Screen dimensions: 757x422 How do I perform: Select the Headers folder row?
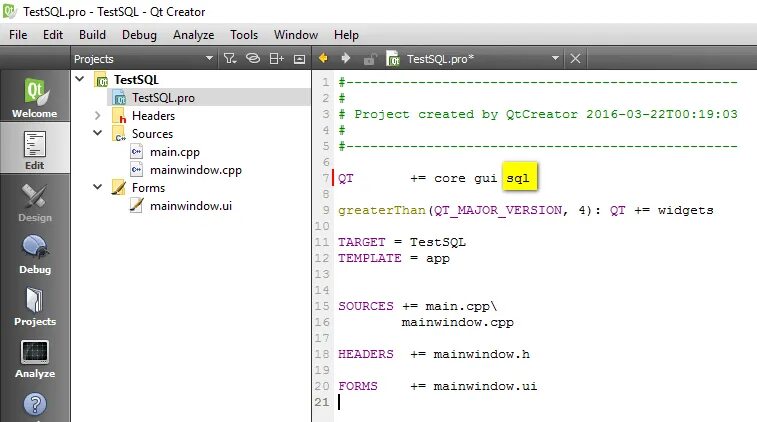153,116
